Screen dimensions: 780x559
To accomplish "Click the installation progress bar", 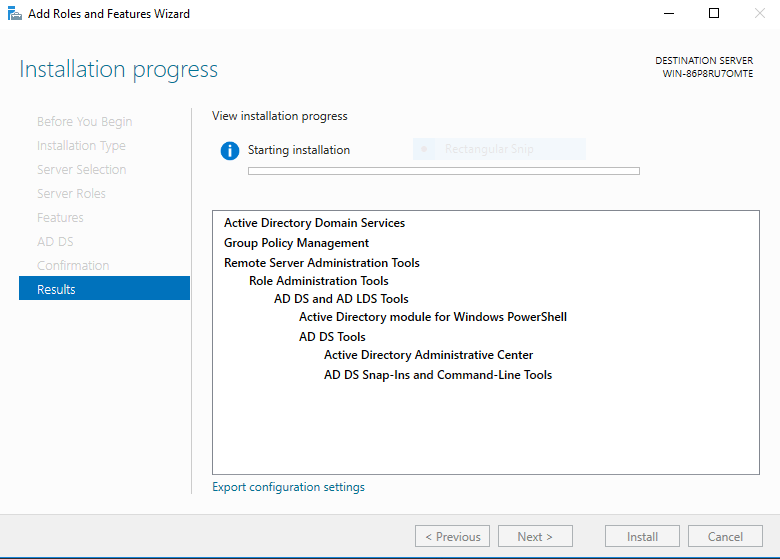I will 443,171.
